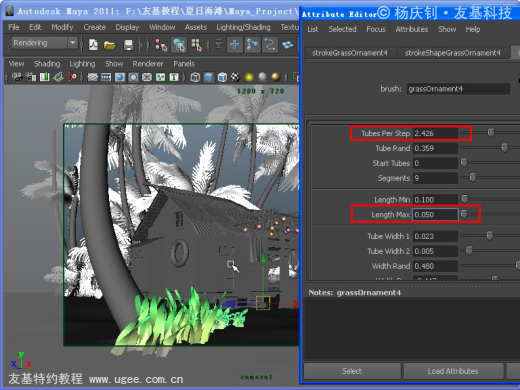Open the Camera Attributes icon
Screen dimensions: 520x390
click(31, 77)
